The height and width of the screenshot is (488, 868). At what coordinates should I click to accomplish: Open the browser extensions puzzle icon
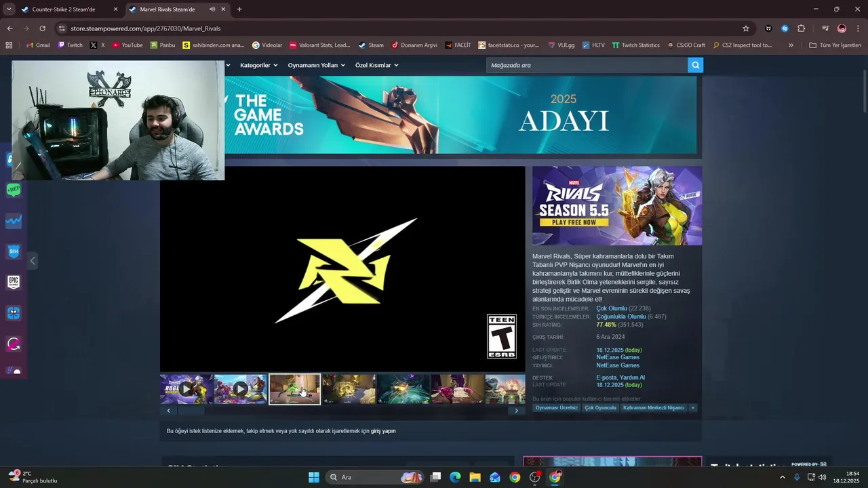tap(802, 28)
